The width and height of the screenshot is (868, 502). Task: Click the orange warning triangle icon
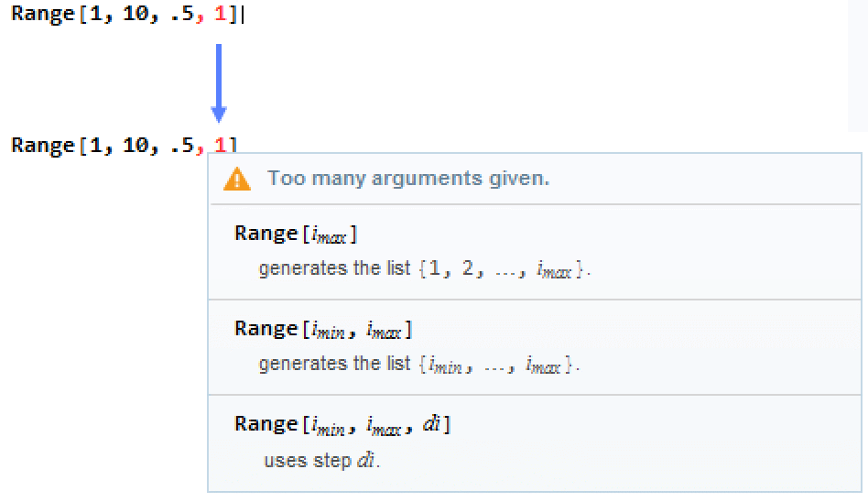tap(237, 179)
